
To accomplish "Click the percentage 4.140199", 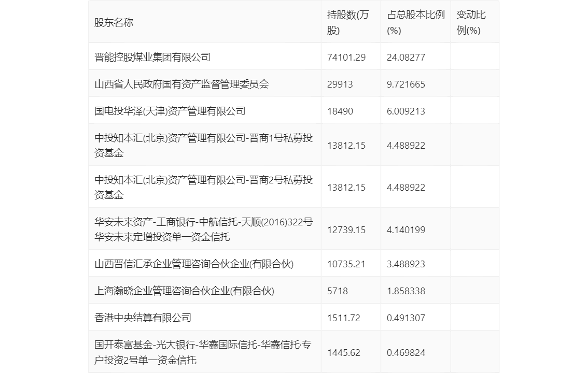I will click(406, 230).
